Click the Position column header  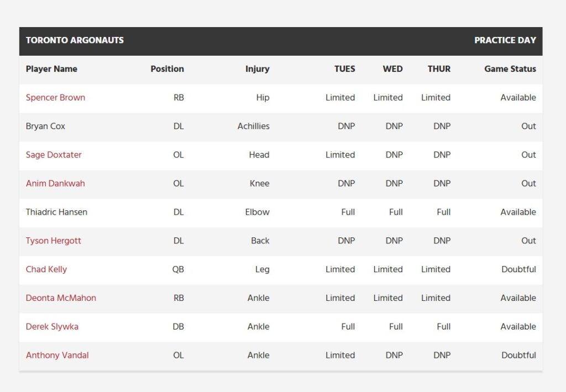pyautogui.click(x=167, y=69)
